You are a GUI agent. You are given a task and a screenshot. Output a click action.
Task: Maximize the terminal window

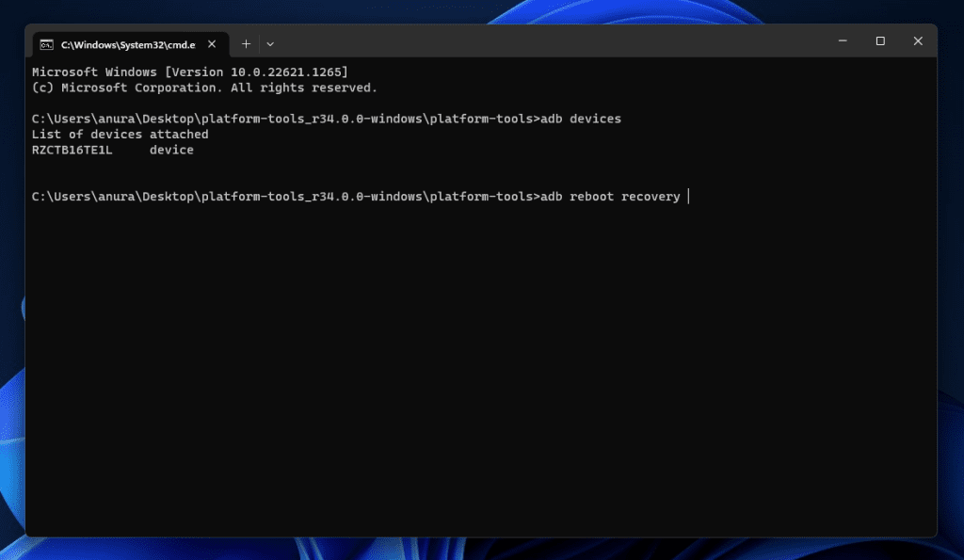point(880,41)
